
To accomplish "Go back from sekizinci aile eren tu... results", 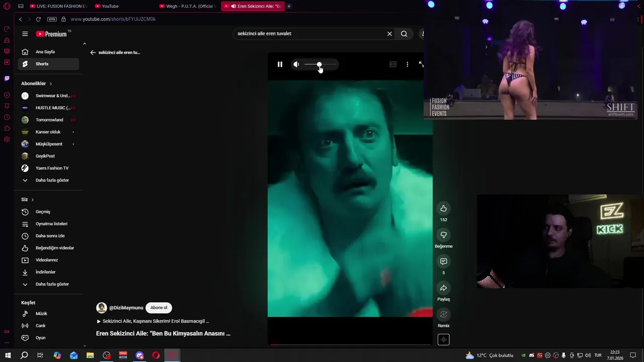I will tap(93, 52).
